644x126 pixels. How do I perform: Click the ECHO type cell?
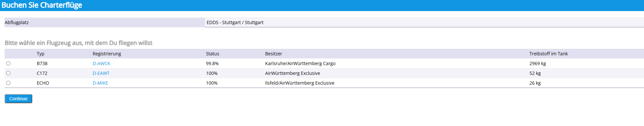click(43, 83)
